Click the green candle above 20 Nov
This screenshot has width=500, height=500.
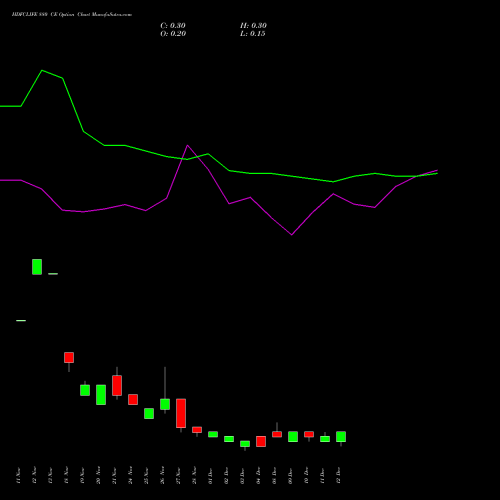point(101,395)
